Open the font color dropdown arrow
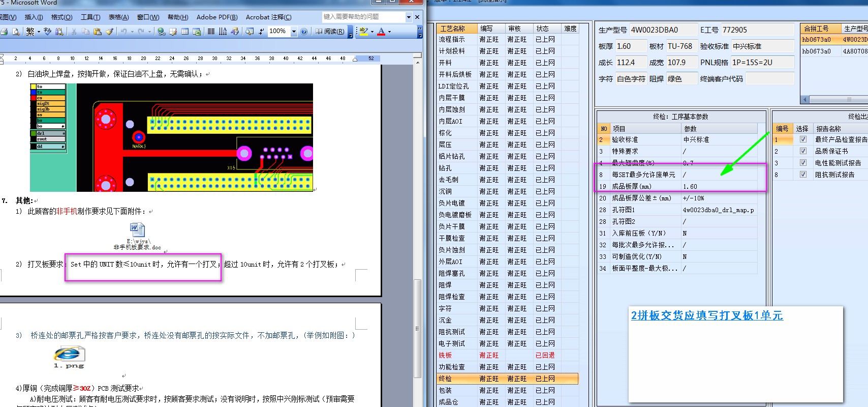868x407 pixels. (390, 32)
